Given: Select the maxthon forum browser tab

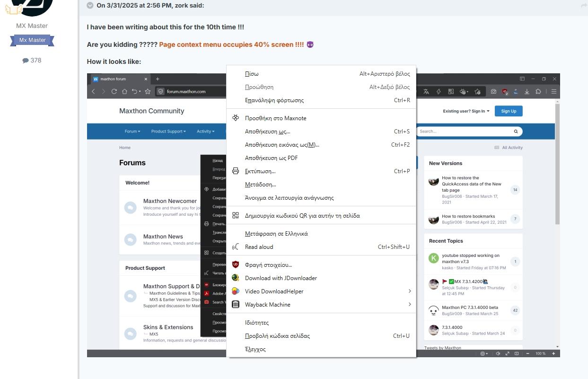Looking at the screenshot, I should coord(120,79).
